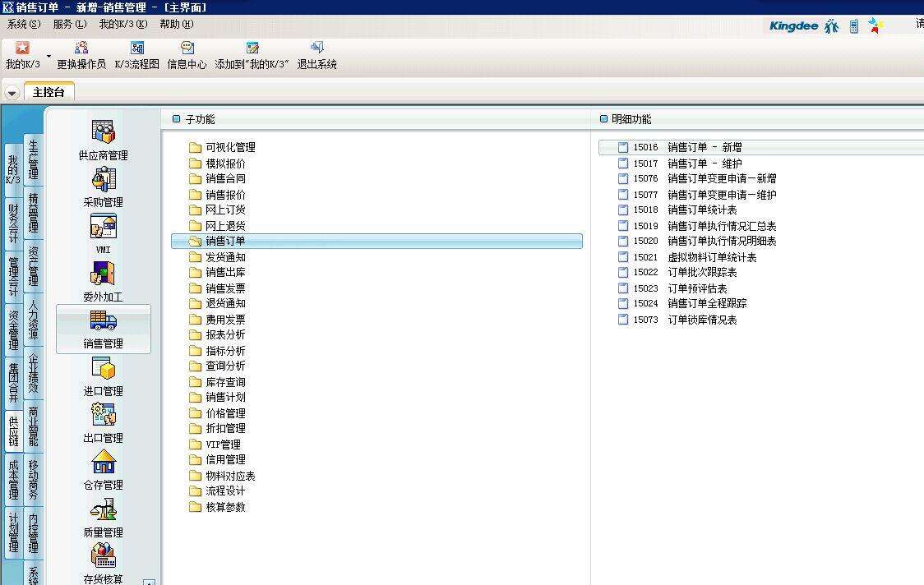
Task: Click the 进口管理 module icon
Action: pyautogui.click(x=103, y=369)
